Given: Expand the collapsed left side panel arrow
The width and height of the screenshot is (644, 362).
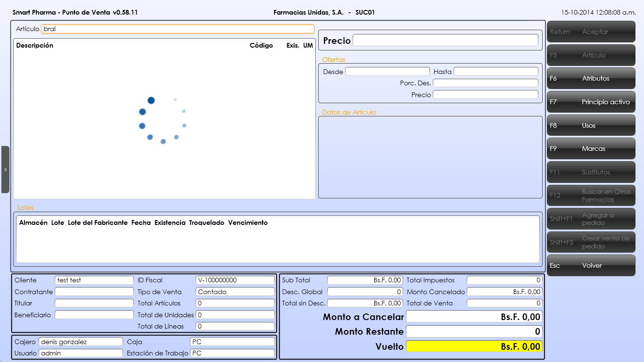Looking at the screenshot, I should (x=5, y=170).
